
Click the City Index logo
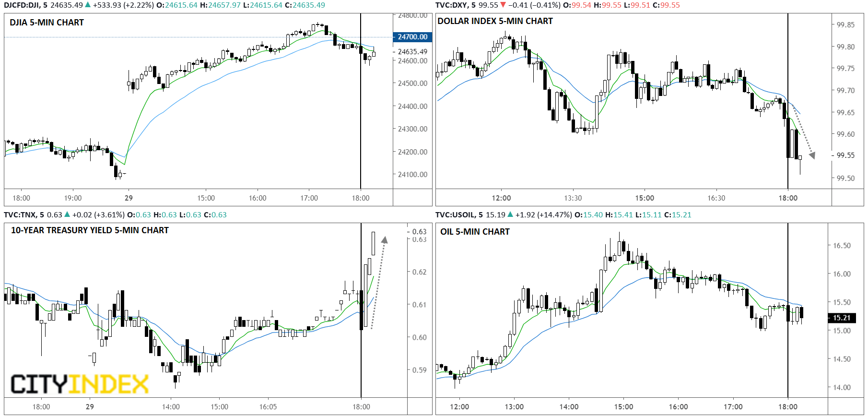(80, 384)
